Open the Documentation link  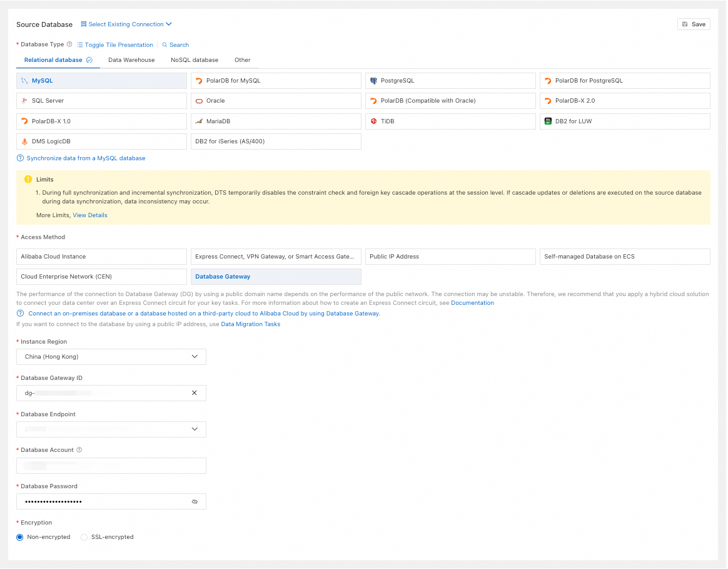472,302
